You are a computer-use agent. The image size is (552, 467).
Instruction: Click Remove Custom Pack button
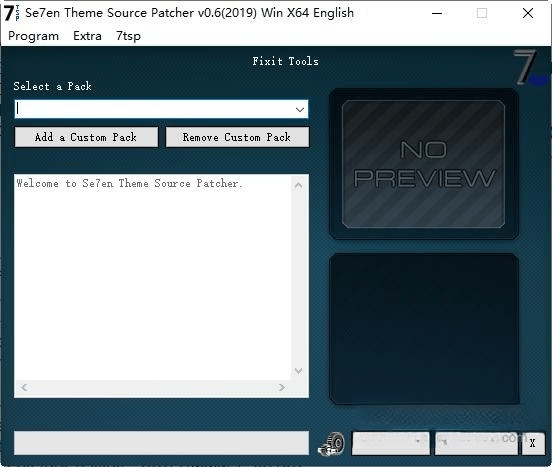pos(237,137)
